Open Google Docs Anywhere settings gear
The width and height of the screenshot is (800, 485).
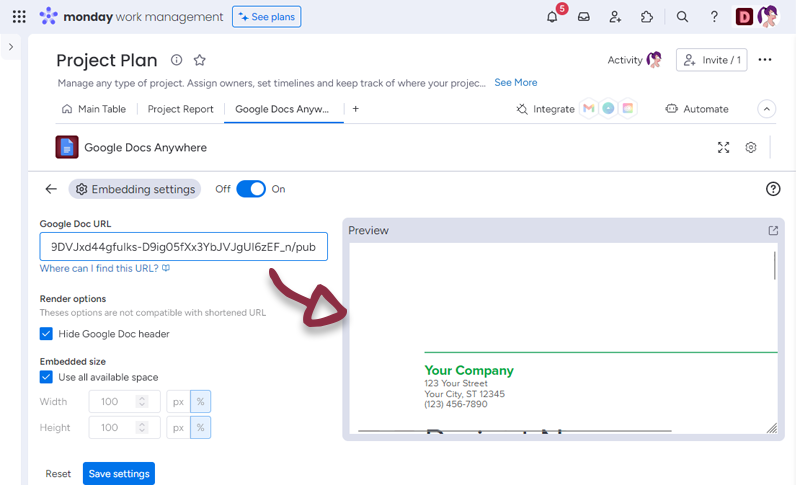pyautogui.click(x=751, y=148)
